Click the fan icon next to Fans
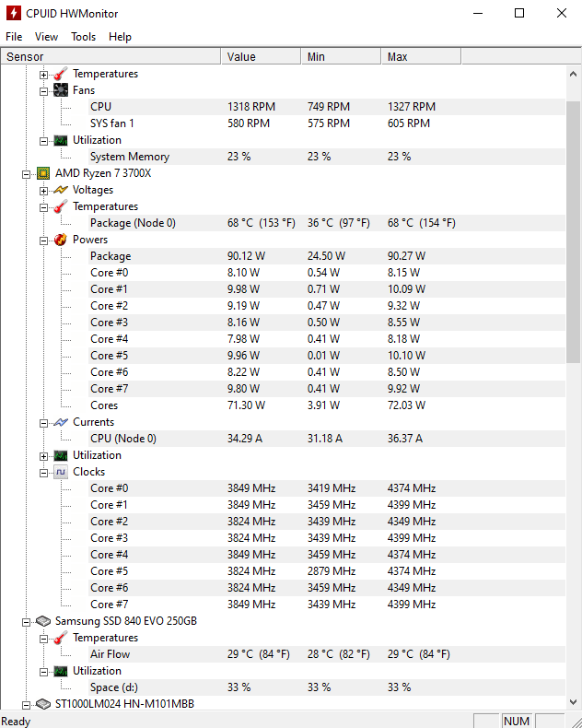 click(61, 90)
